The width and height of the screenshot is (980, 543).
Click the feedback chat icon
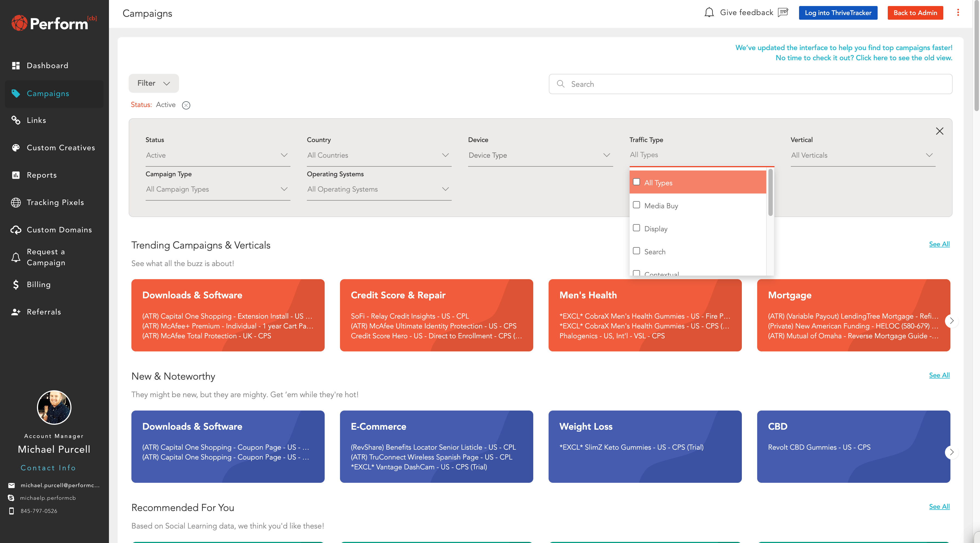783,13
